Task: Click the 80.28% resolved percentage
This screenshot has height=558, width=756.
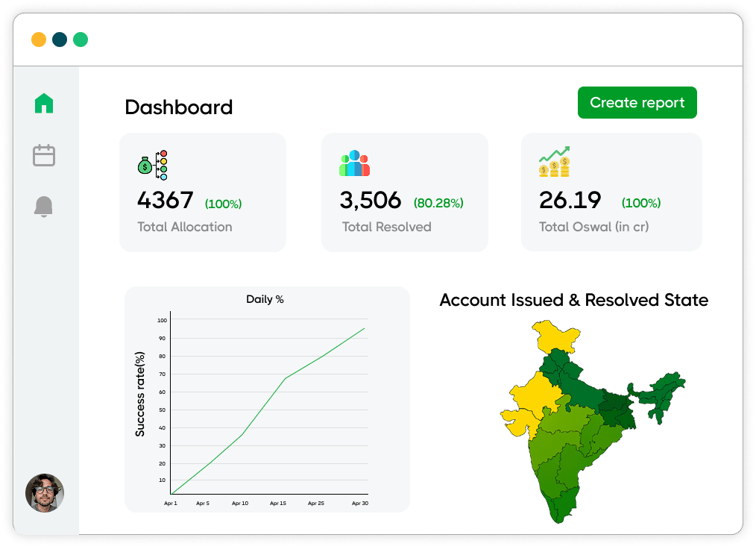Action: (x=438, y=203)
